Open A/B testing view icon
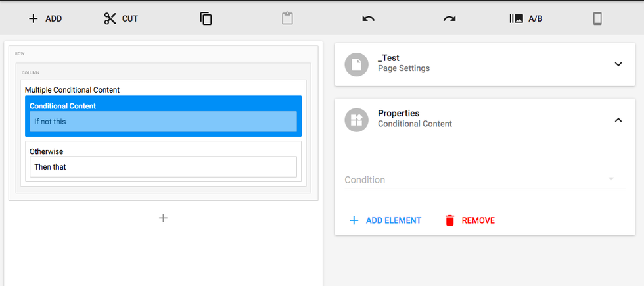This screenshot has width=644, height=286. (x=517, y=18)
